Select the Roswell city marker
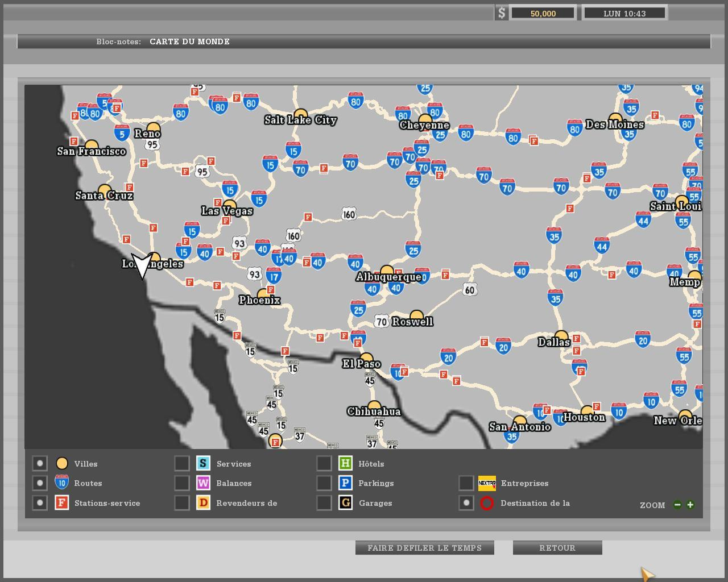728x582 pixels. [416, 316]
